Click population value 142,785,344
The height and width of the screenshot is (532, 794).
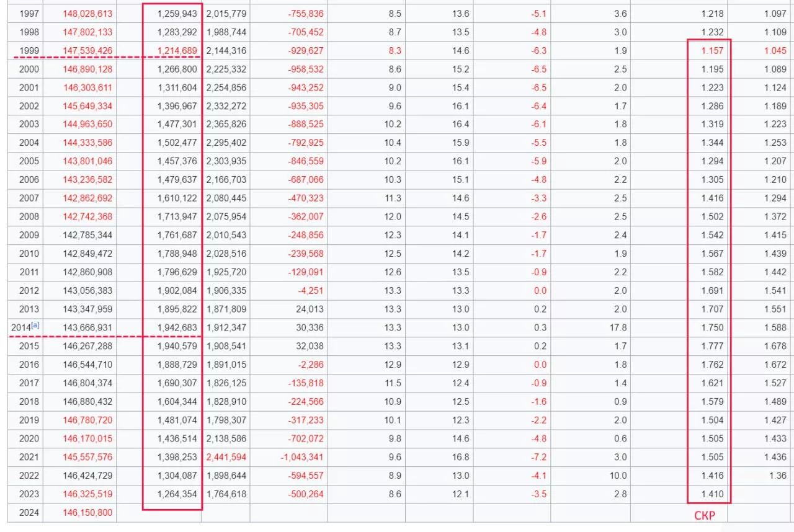click(x=87, y=235)
